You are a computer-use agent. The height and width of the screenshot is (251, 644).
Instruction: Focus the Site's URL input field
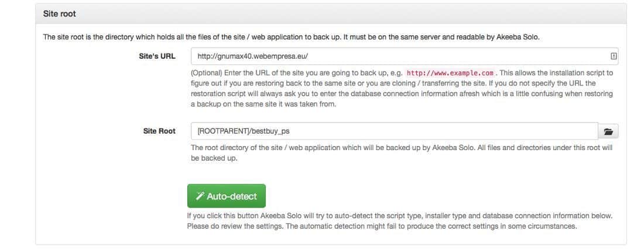coord(405,56)
